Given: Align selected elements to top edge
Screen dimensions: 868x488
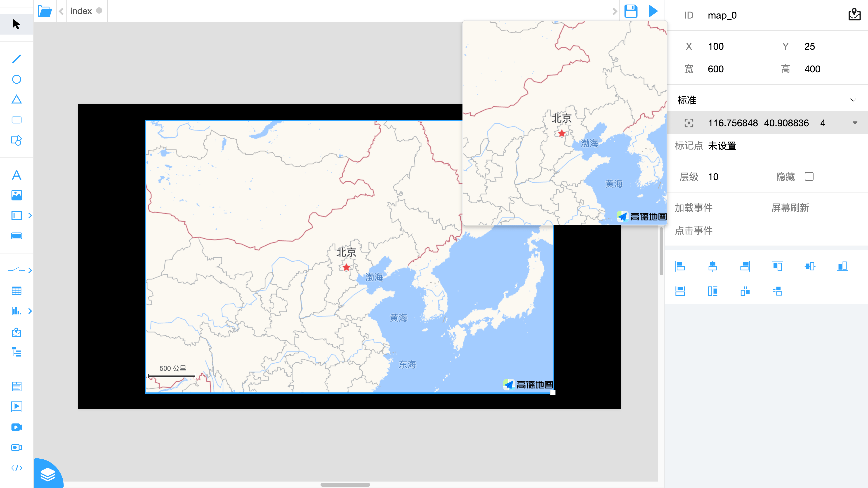Looking at the screenshot, I should tap(777, 266).
